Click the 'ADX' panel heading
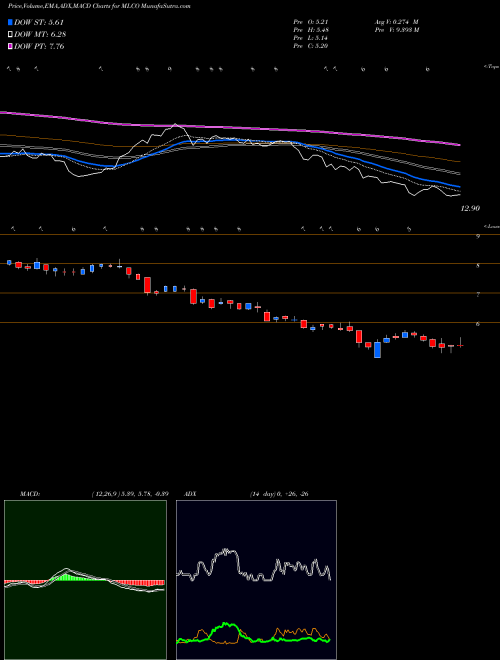Viewport: 500px width, 660px height. (191, 494)
